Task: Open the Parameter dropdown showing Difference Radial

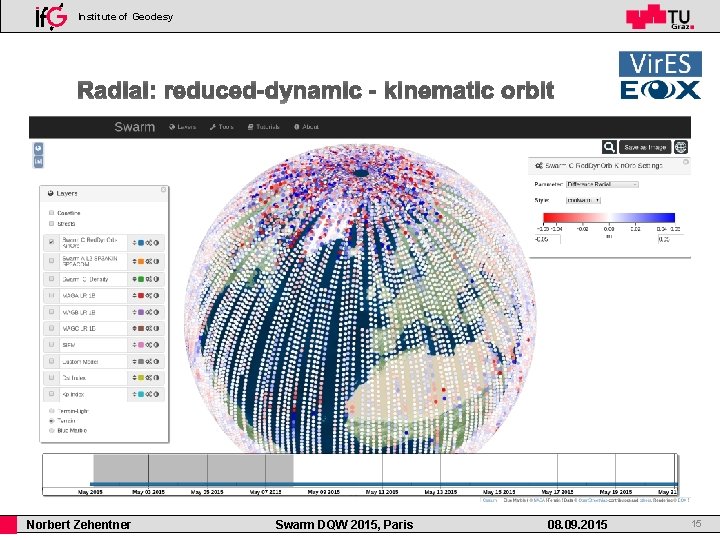Action: pyautogui.click(x=602, y=184)
